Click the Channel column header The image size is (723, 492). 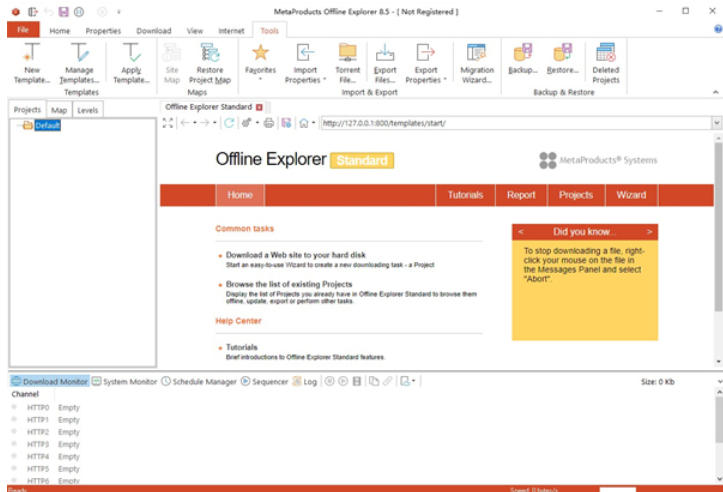coord(25,394)
